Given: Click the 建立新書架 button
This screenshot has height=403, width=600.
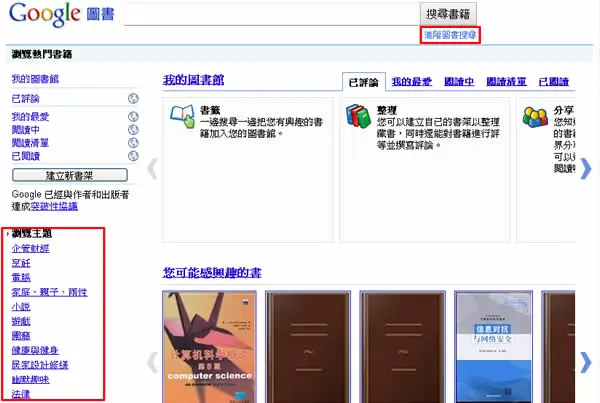Looking at the screenshot, I should click(70, 175).
